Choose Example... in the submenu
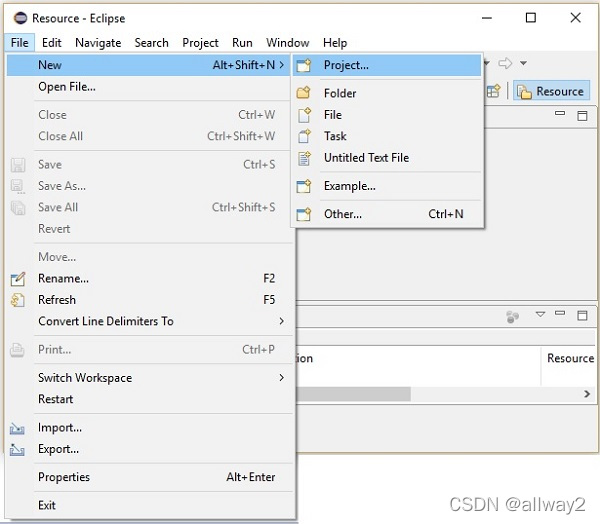The image size is (600, 524). point(387,186)
